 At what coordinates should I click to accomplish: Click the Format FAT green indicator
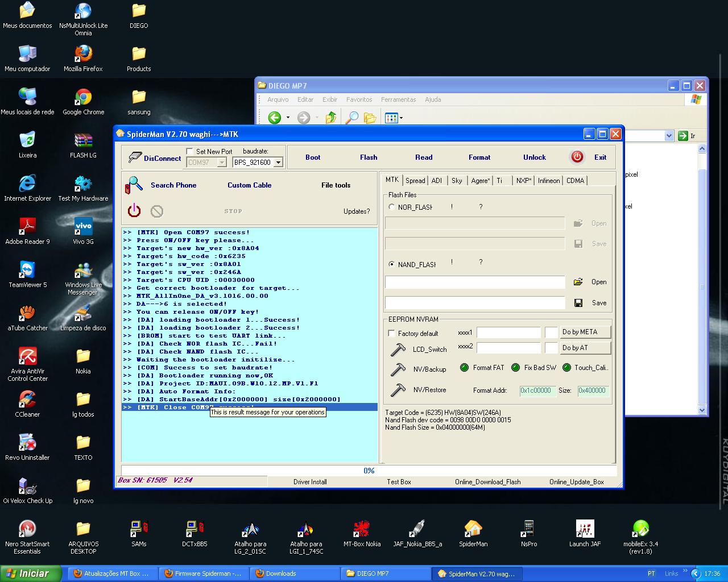[464, 368]
